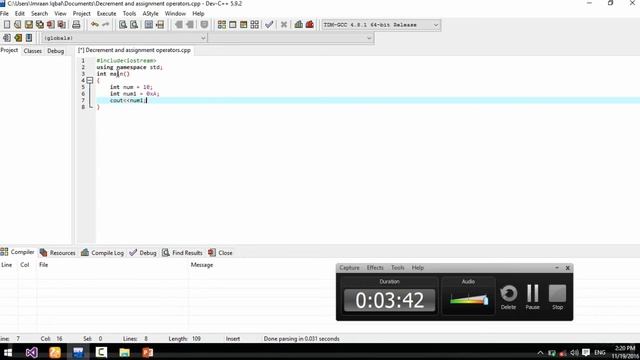Click the Insert icon in second toolbar row
This screenshot has width=640, height=360.
point(7,38)
